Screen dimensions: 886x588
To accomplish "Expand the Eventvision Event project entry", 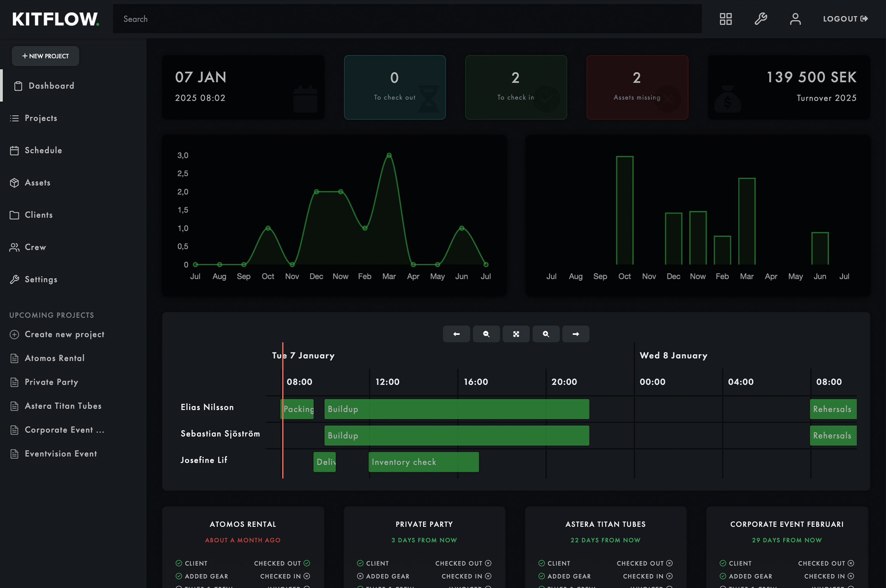I will point(60,454).
